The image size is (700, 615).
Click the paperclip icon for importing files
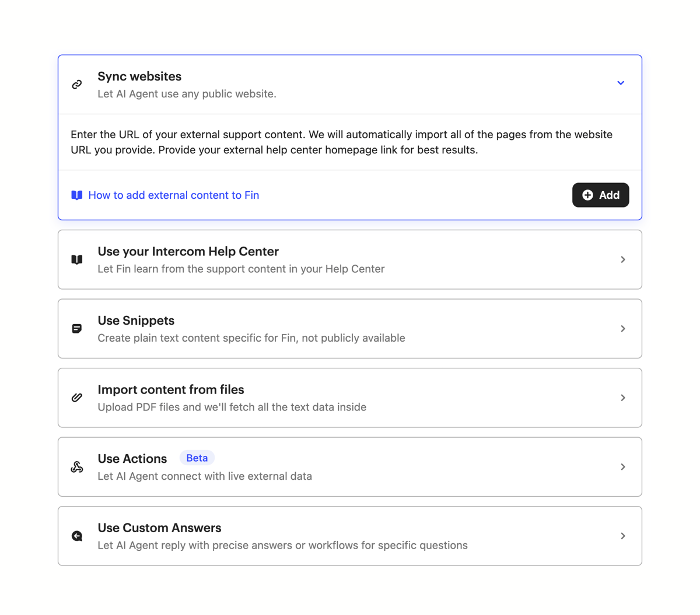coord(76,397)
